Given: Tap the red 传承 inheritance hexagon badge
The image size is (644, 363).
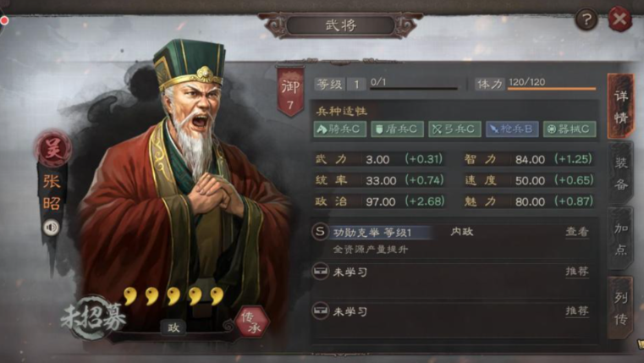Looking at the screenshot, I should point(252,322).
